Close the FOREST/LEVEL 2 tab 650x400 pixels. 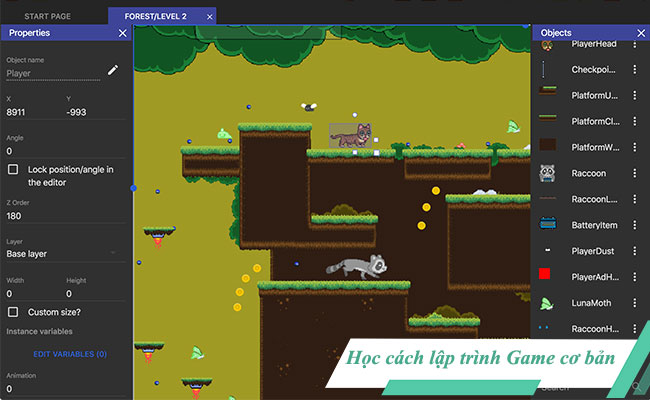(x=210, y=17)
